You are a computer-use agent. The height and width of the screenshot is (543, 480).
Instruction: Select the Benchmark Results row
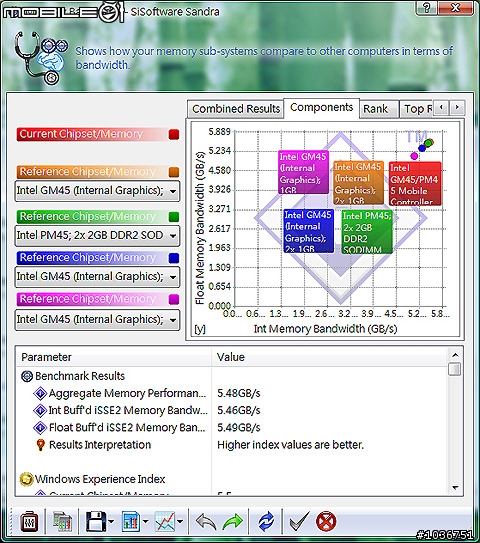coord(231,376)
